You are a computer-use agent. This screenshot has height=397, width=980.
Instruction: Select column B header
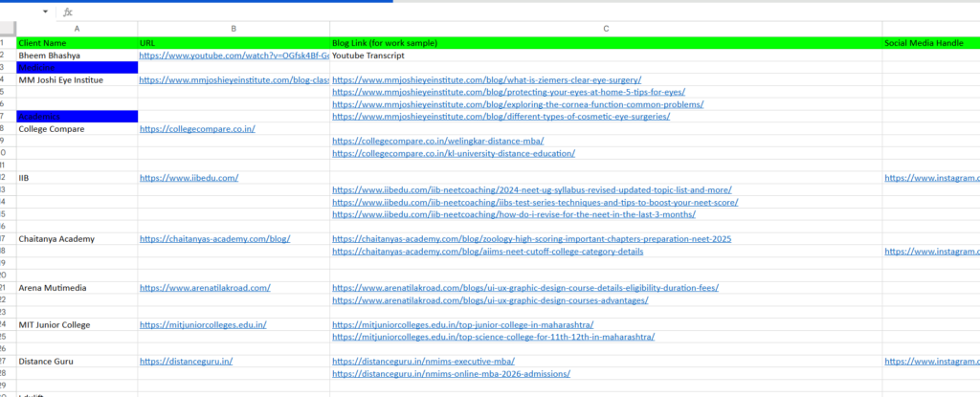pyautogui.click(x=234, y=29)
